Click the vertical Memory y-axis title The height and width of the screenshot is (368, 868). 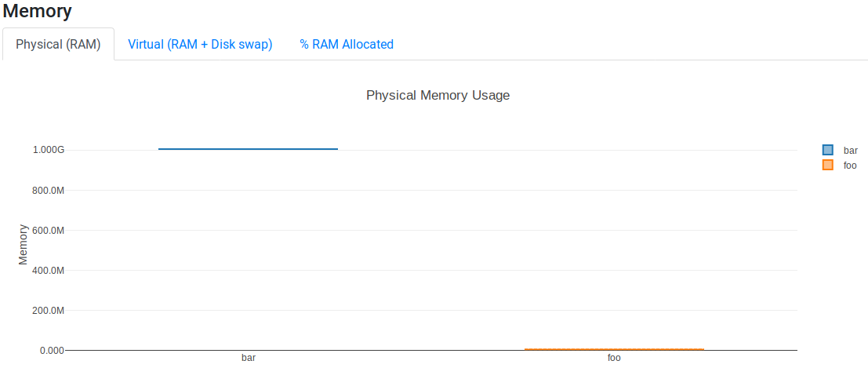pyautogui.click(x=24, y=244)
